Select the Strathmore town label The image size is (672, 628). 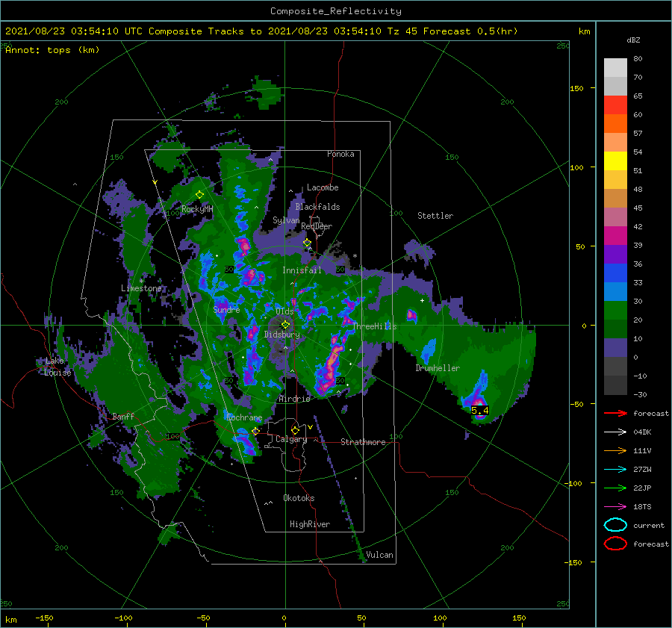tap(364, 442)
